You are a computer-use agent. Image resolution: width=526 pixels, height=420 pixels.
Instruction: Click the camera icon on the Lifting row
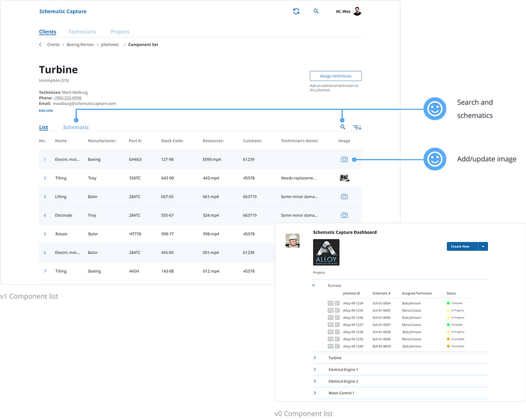344,197
